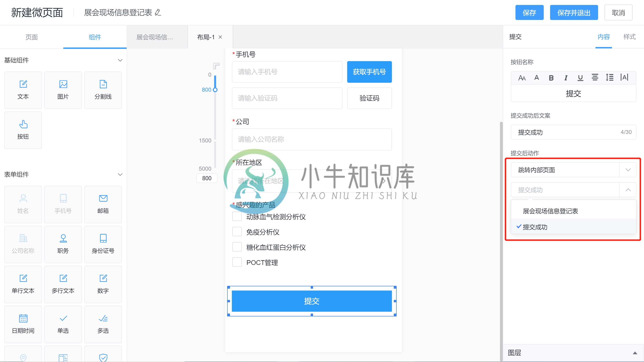This screenshot has width=644, height=362.
Task: Switch to the 组件 tab
Action: 95,37
